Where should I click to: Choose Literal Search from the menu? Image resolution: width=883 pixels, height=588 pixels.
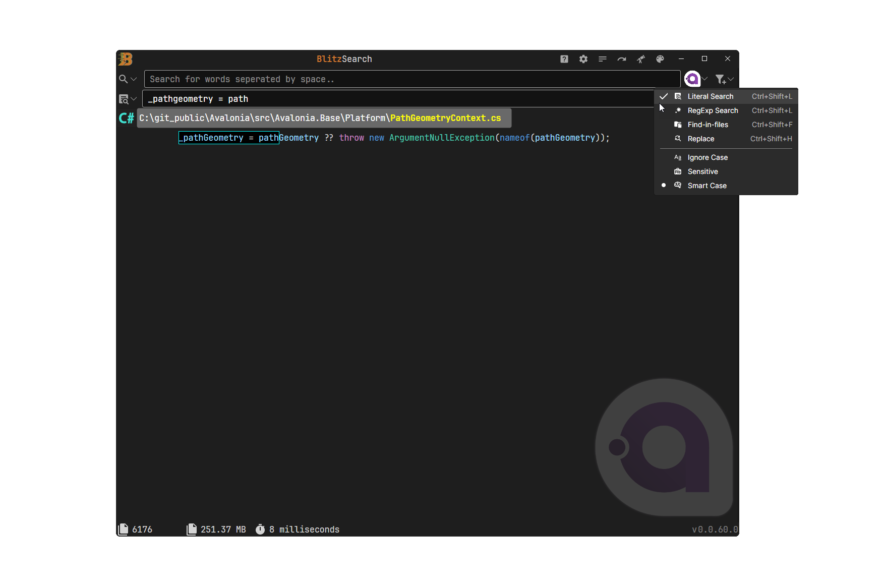pyautogui.click(x=726, y=96)
